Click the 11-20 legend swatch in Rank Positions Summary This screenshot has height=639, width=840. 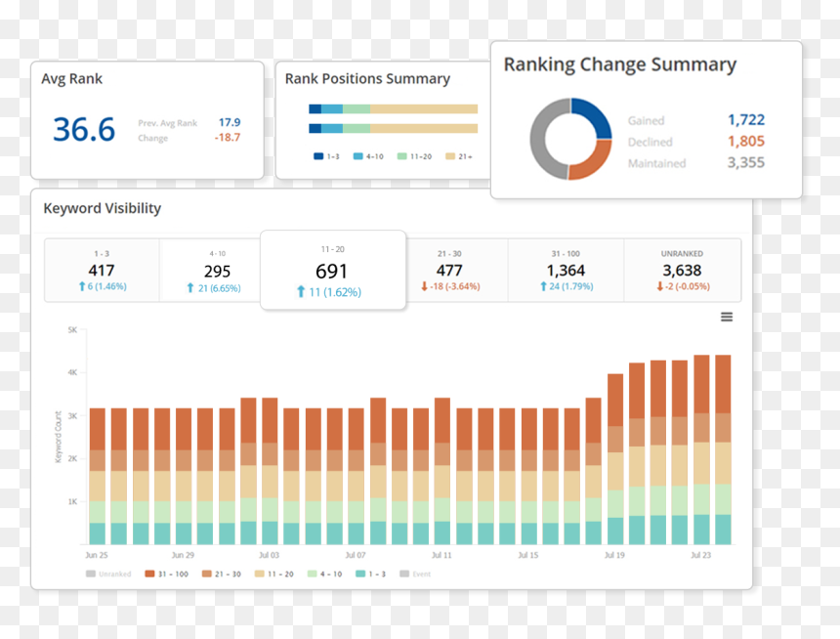pos(401,156)
